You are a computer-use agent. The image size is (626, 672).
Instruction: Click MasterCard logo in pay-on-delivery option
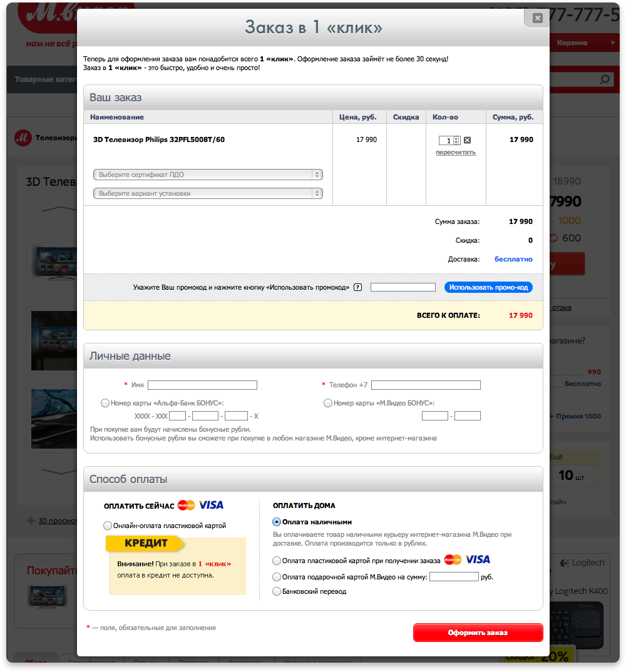click(x=453, y=560)
